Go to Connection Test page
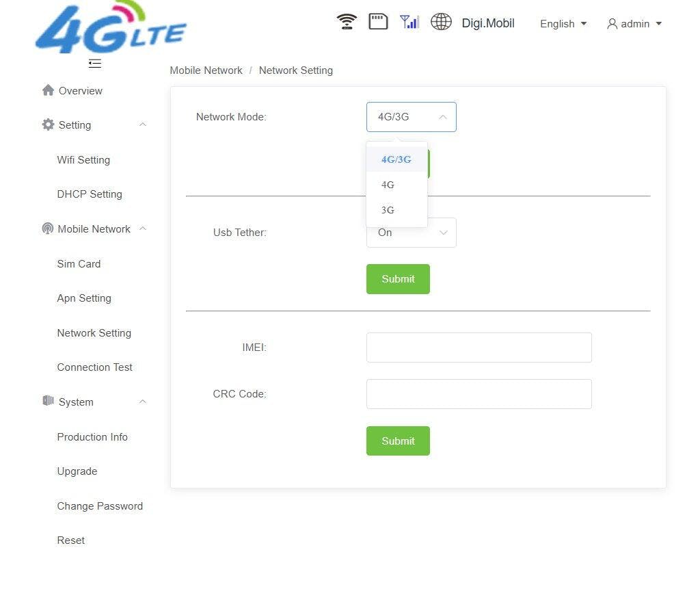This screenshot has width=700, height=589. 95,367
